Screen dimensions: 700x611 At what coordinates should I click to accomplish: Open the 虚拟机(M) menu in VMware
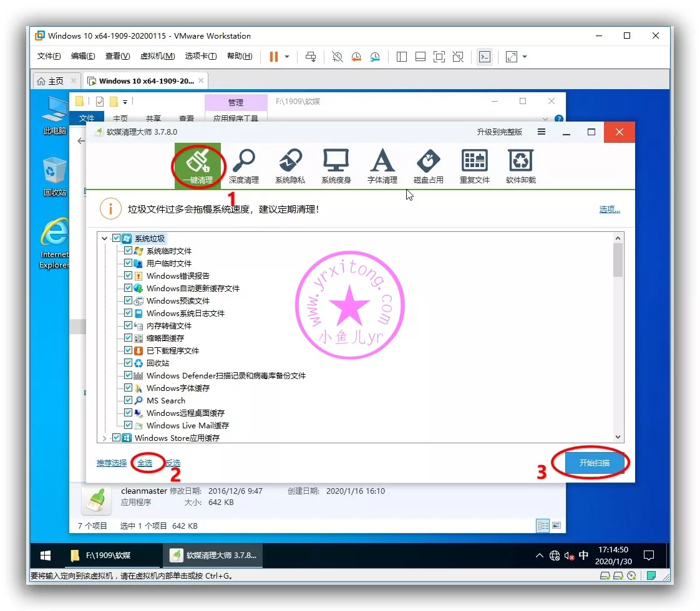(x=157, y=57)
